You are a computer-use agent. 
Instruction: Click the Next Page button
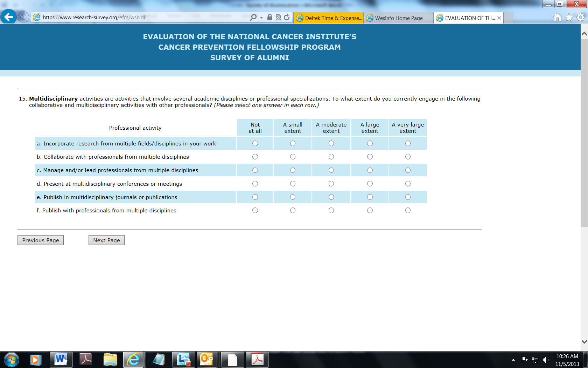point(106,240)
